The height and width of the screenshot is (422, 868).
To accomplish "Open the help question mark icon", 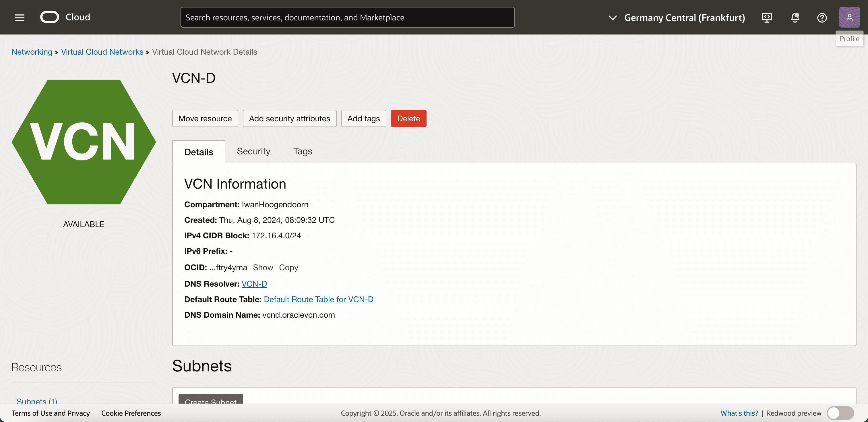I will click(x=821, y=18).
